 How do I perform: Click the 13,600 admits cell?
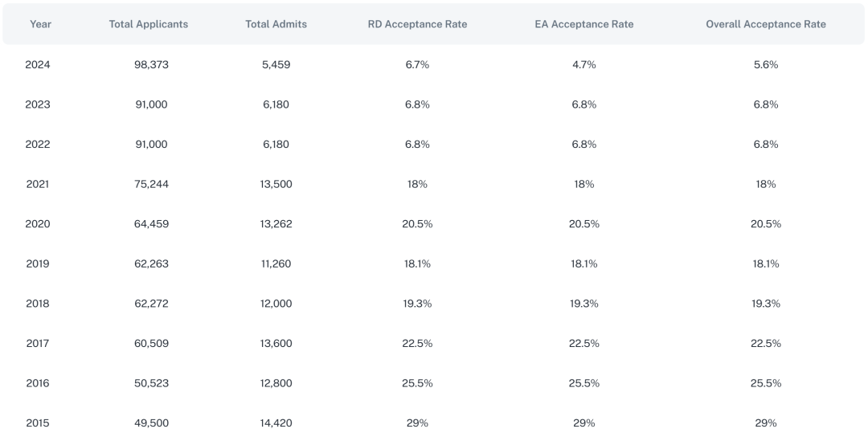click(x=276, y=343)
